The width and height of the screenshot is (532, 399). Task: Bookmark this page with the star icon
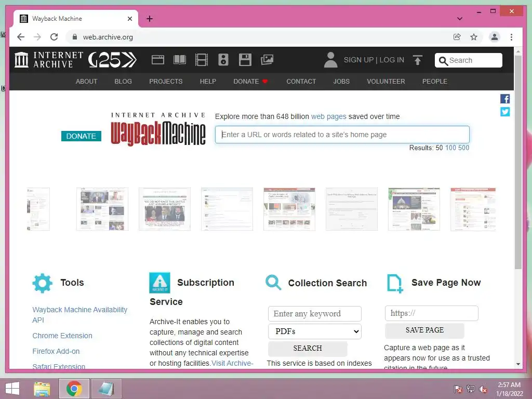pyautogui.click(x=474, y=37)
